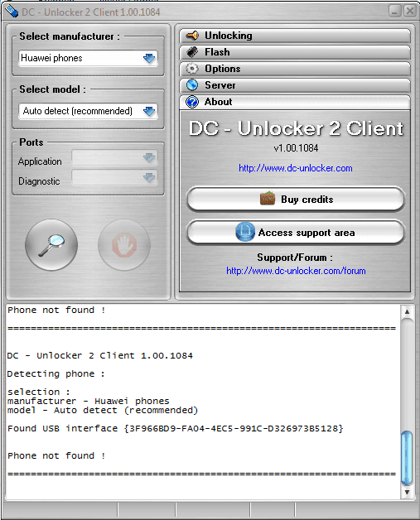Open the Unlocking section tab

(x=295, y=36)
